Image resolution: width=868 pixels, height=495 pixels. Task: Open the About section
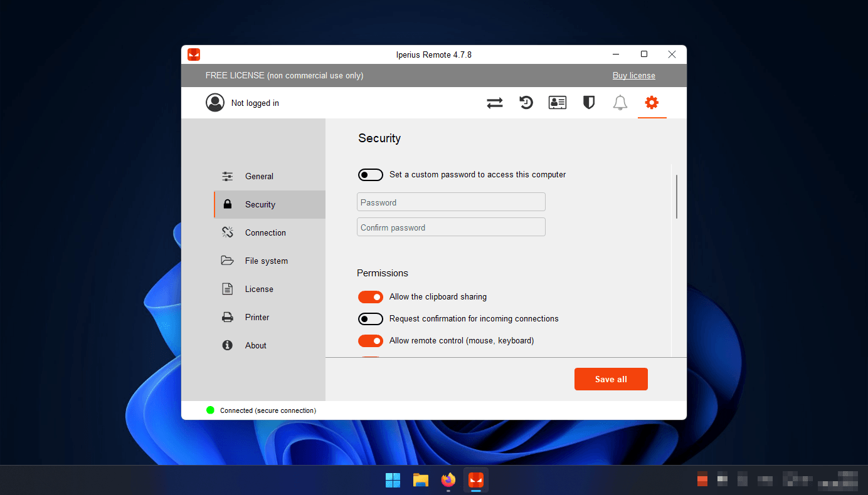270,345
